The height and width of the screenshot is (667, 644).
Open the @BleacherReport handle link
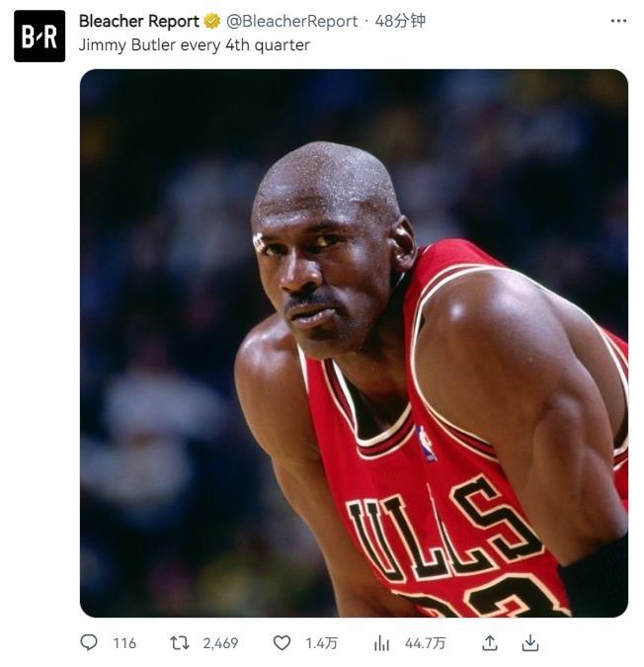(x=292, y=21)
